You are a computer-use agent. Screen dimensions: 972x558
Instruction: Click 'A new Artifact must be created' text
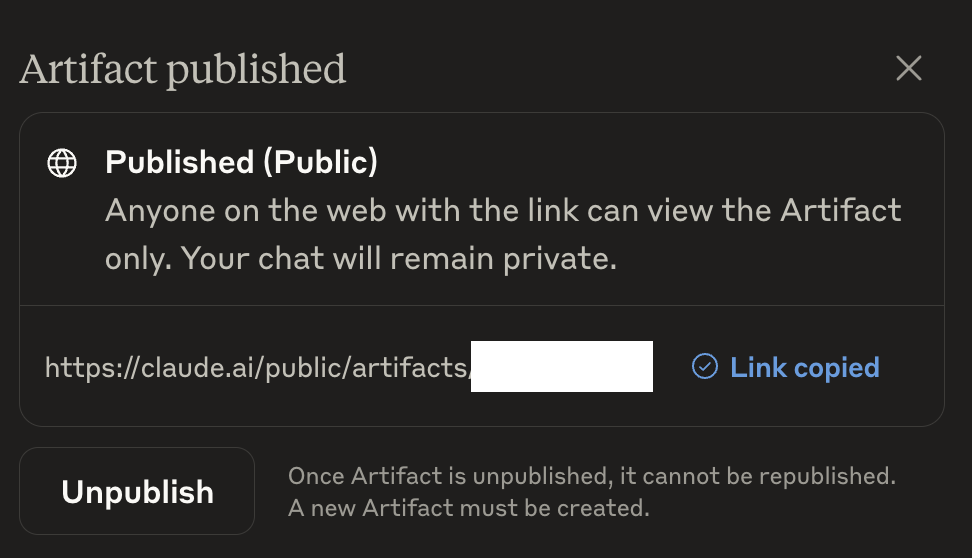tap(469, 508)
